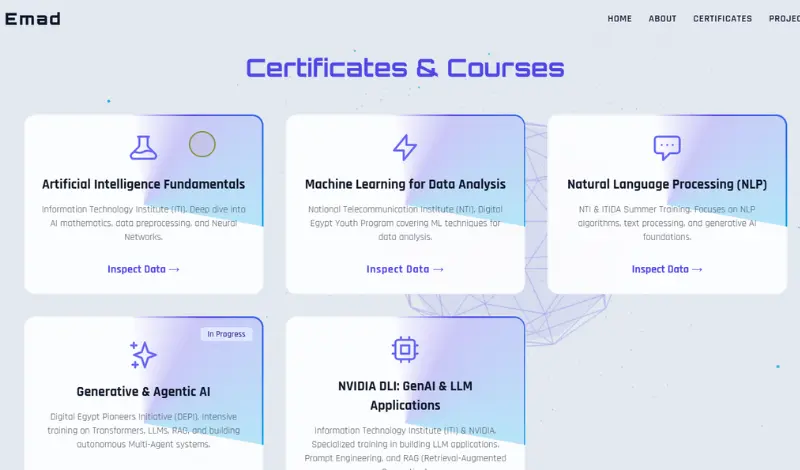Click the sparkles icon on Generative AI card

coord(143,355)
